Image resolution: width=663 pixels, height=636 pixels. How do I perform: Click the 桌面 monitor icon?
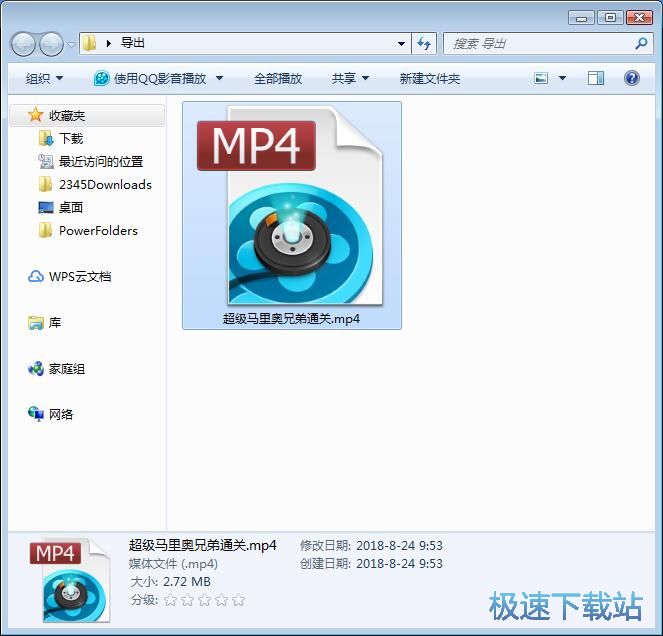tap(46, 207)
